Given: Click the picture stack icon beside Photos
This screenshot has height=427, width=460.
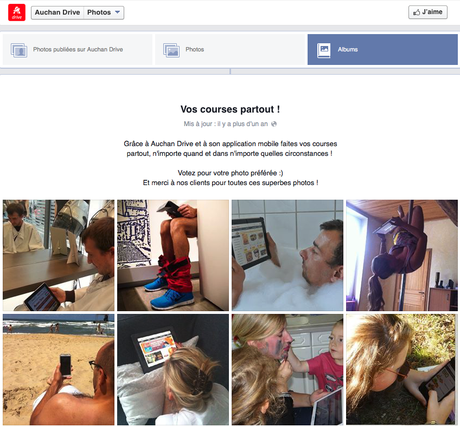Looking at the screenshot, I should (171, 50).
